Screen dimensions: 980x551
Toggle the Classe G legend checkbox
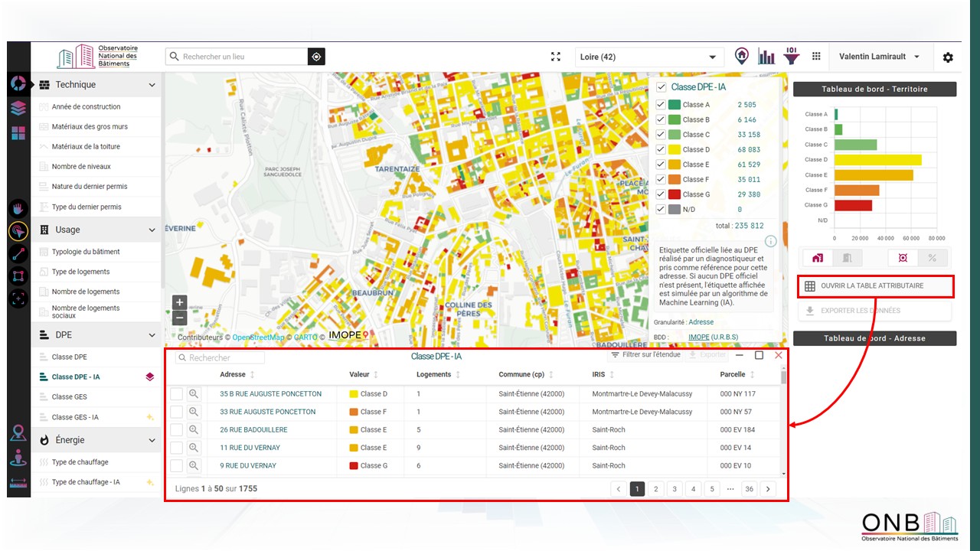click(661, 194)
